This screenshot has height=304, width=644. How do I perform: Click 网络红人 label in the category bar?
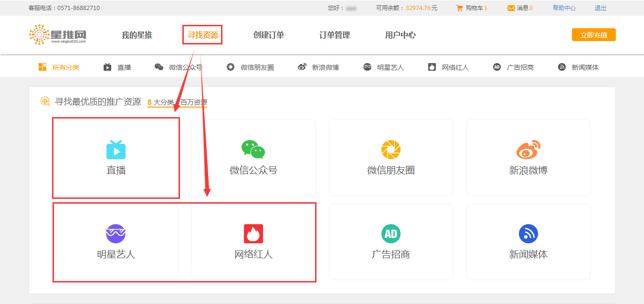[x=455, y=67]
